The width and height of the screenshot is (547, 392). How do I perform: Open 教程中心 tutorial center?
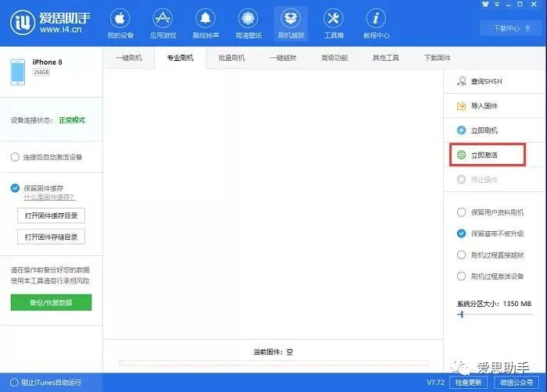[376, 23]
